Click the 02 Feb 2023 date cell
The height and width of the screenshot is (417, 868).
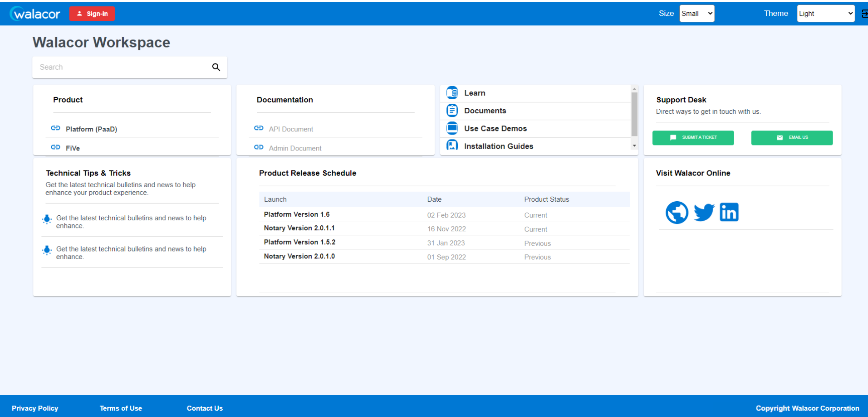[446, 215]
